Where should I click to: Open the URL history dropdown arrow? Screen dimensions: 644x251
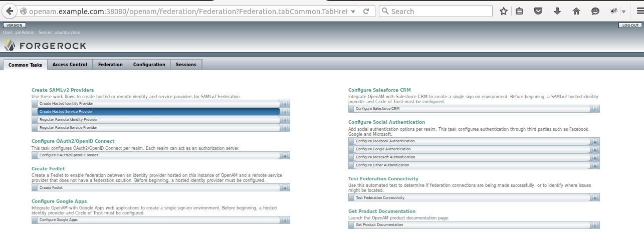[354, 11]
